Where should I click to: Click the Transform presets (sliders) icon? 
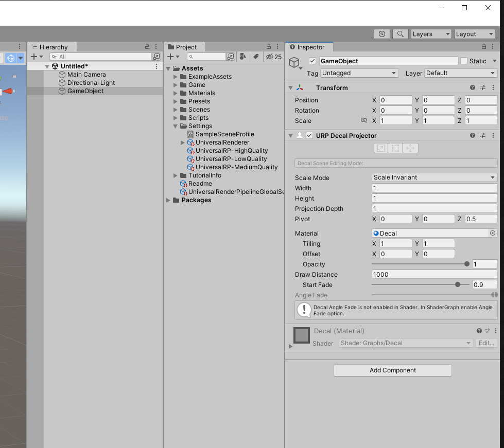482,87
